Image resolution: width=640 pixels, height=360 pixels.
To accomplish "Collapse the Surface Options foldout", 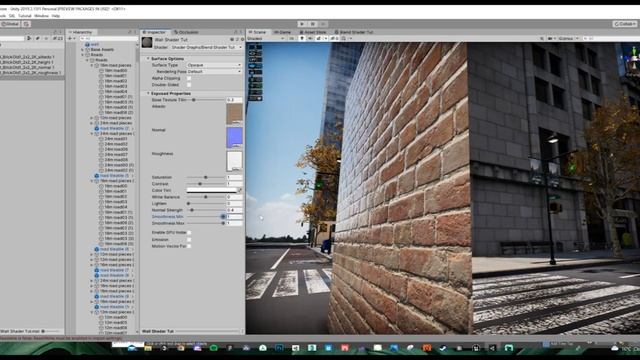I will (x=148, y=59).
